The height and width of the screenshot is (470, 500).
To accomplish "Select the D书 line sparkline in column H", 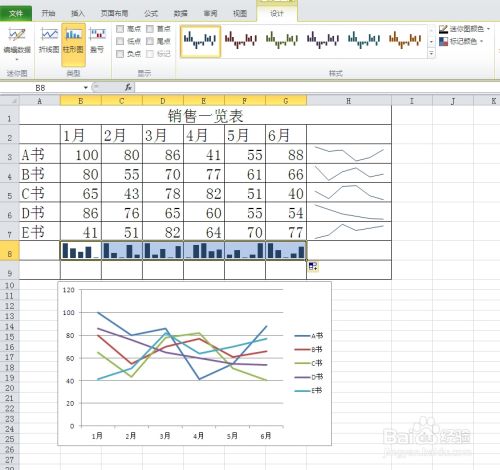I will point(349,212).
